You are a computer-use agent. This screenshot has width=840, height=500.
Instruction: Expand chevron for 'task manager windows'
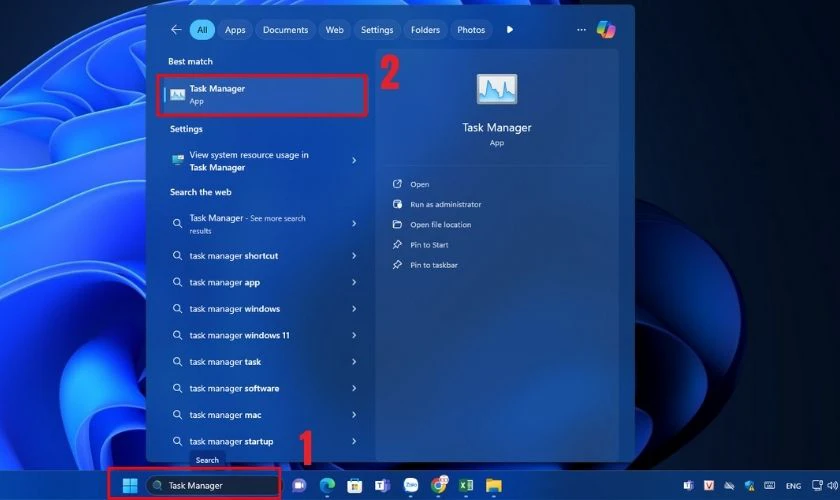(354, 309)
